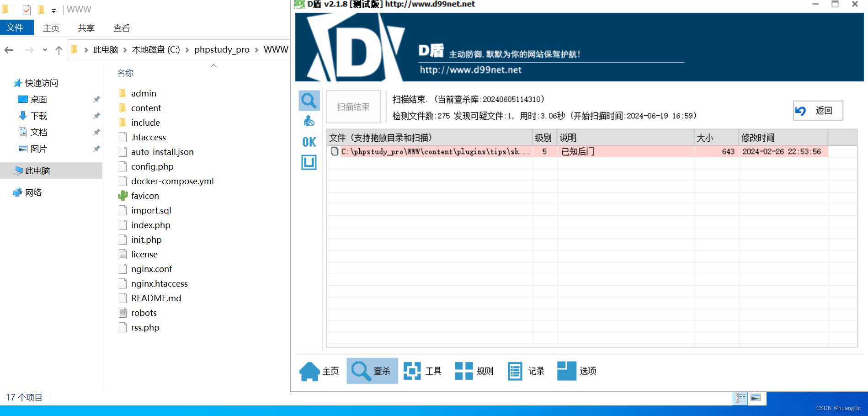Click 本地磁盘 (C:) in the address bar
The width and height of the screenshot is (868, 416).
(156, 50)
